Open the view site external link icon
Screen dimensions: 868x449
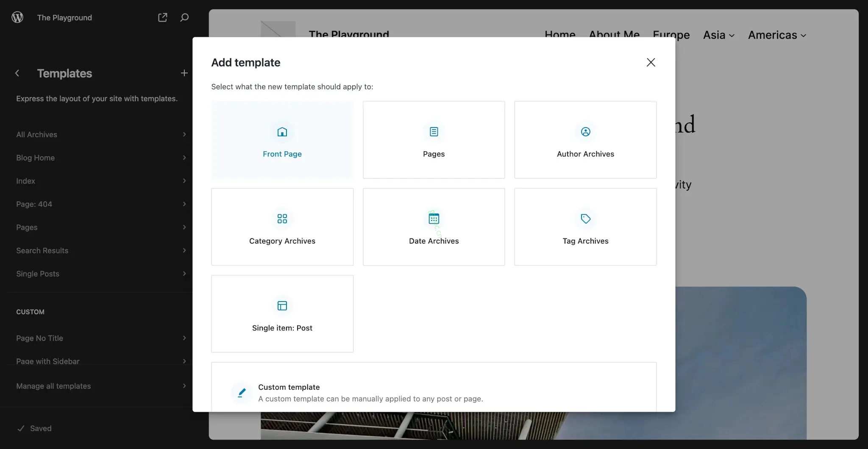162,17
